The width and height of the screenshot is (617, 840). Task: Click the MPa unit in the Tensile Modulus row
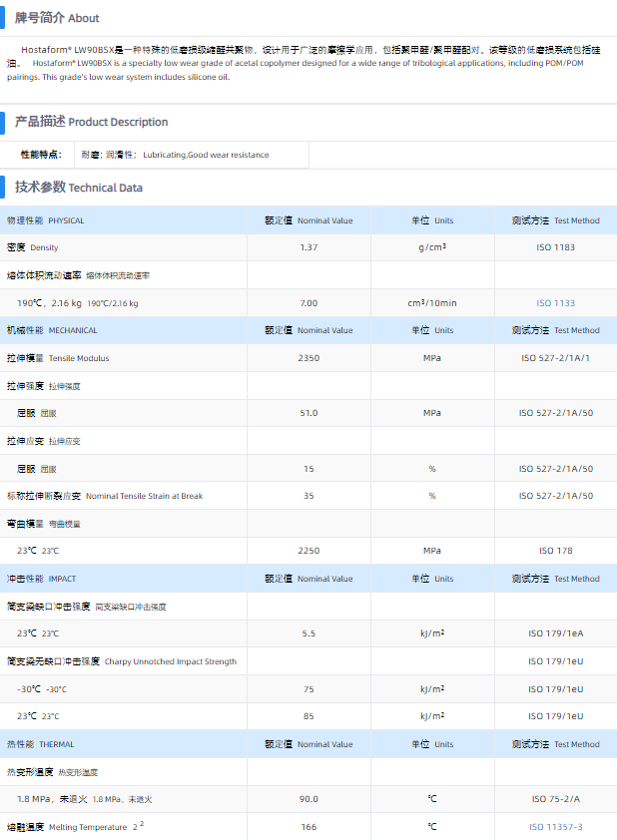pyautogui.click(x=432, y=358)
